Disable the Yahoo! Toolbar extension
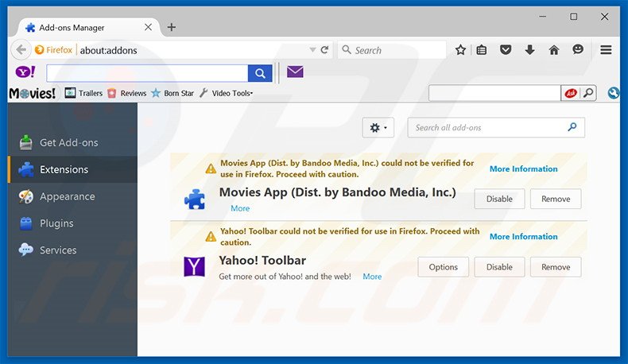The width and height of the screenshot is (628, 364). point(499,267)
